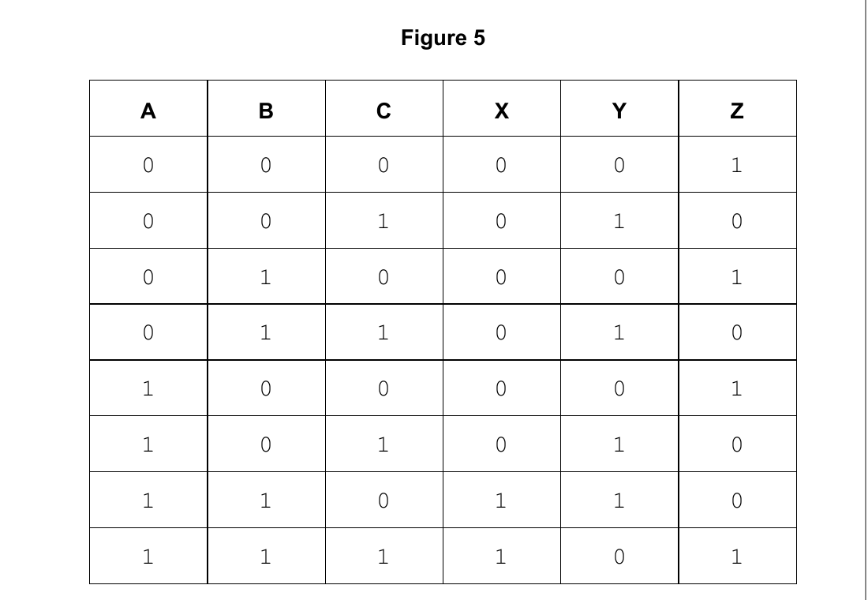
Task: Select column header X
Action: tap(502, 109)
